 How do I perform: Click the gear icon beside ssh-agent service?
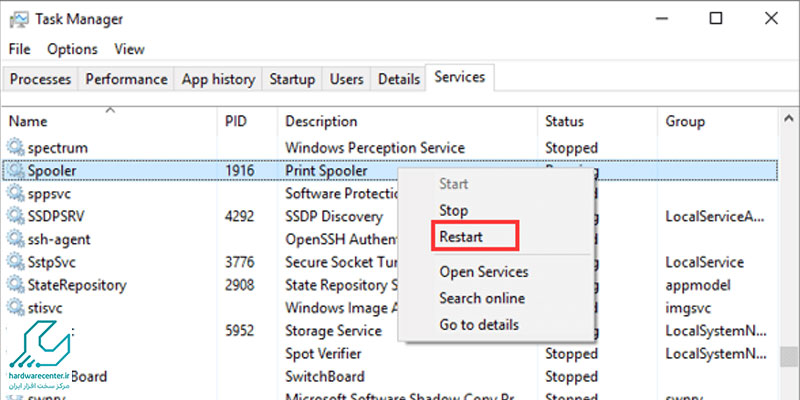15,239
